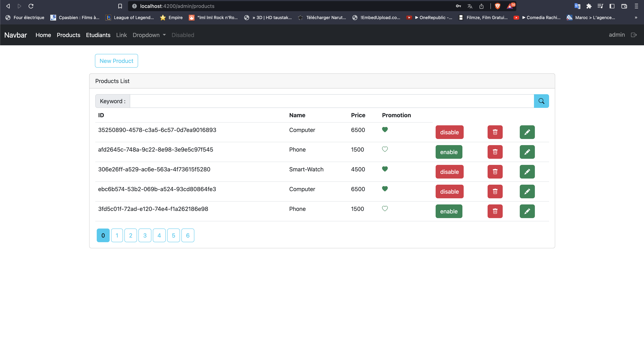644x356 pixels.
Task: Delete the last Phone product via trash icon
Action: (495, 211)
